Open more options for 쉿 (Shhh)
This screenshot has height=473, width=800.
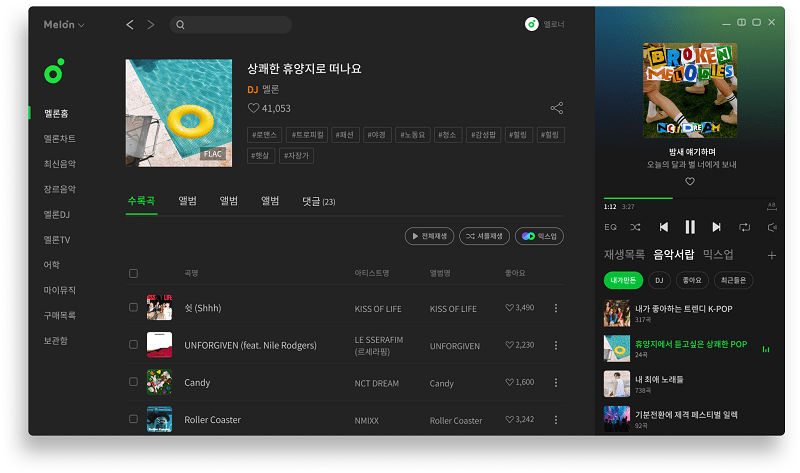556,308
